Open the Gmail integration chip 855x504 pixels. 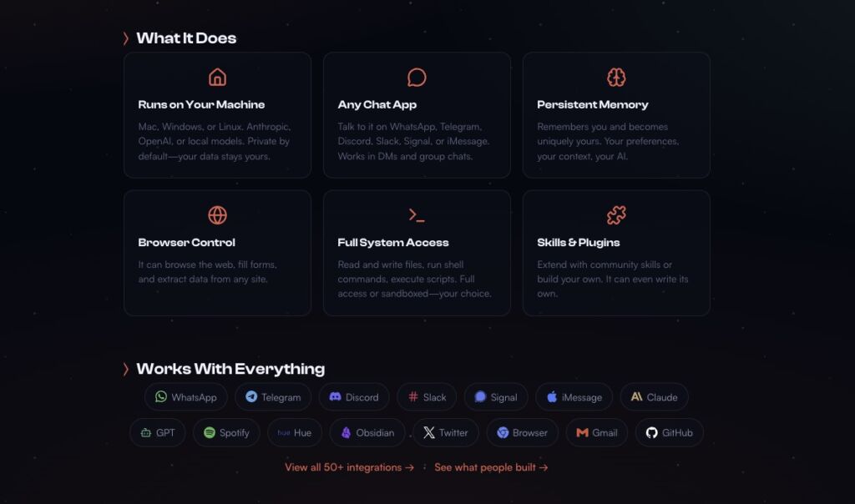click(x=596, y=433)
